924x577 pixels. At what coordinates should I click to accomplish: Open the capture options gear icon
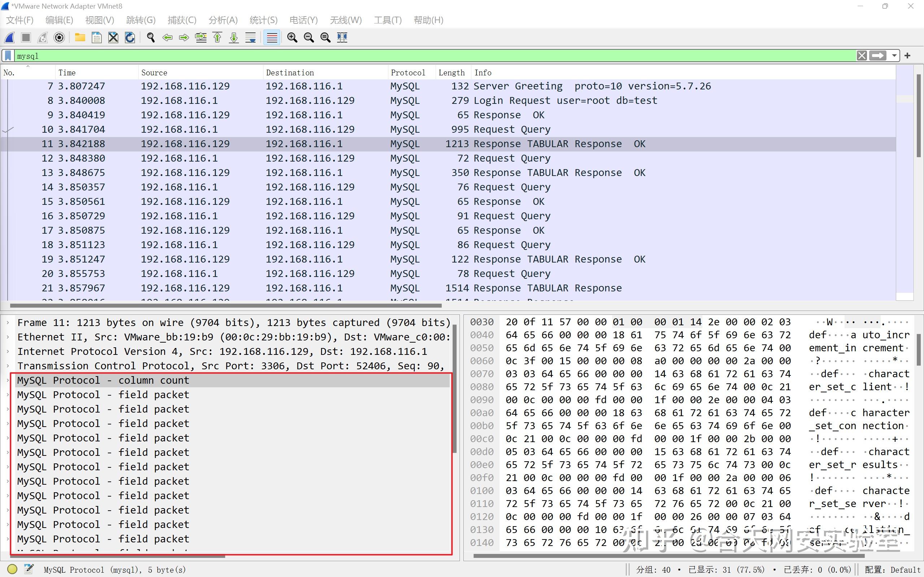point(59,38)
